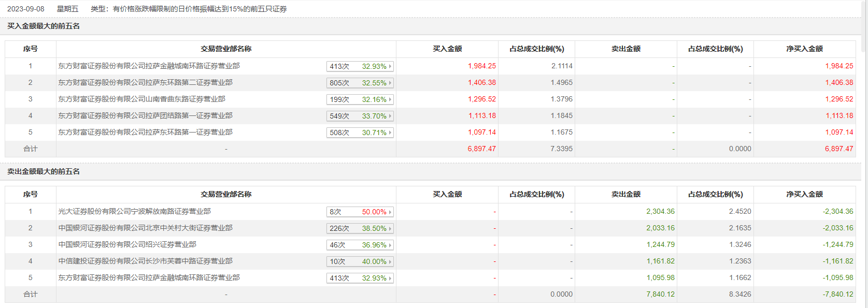The height and width of the screenshot is (308, 868).
Task: Click the arrow on the 10次 40.00% badge
Action: point(390,261)
